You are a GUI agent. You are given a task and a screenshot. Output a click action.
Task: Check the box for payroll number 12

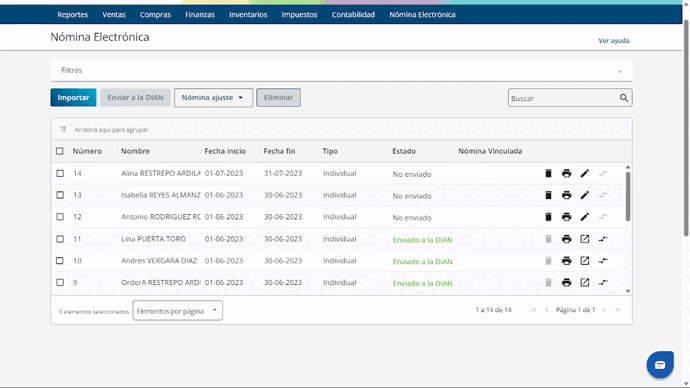pos(60,217)
